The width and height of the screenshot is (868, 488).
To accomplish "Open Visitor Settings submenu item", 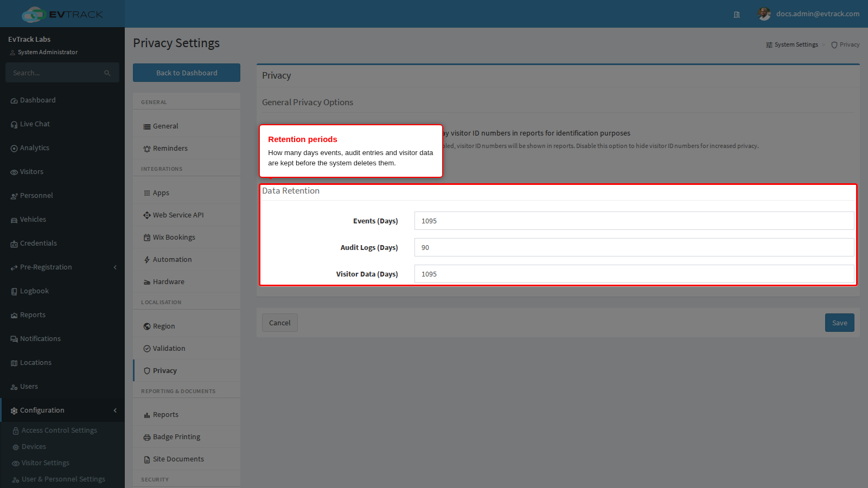I will [x=62, y=463].
